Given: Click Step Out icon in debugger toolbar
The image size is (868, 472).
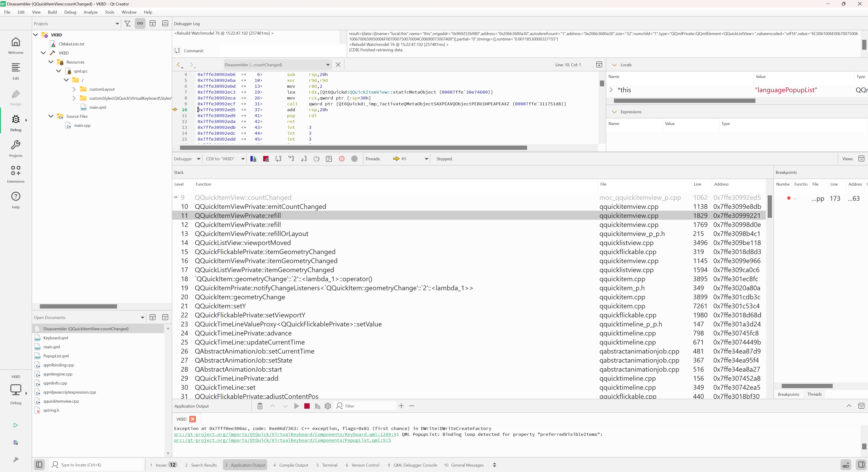Looking at the screenshot, I should coord(304,159).
